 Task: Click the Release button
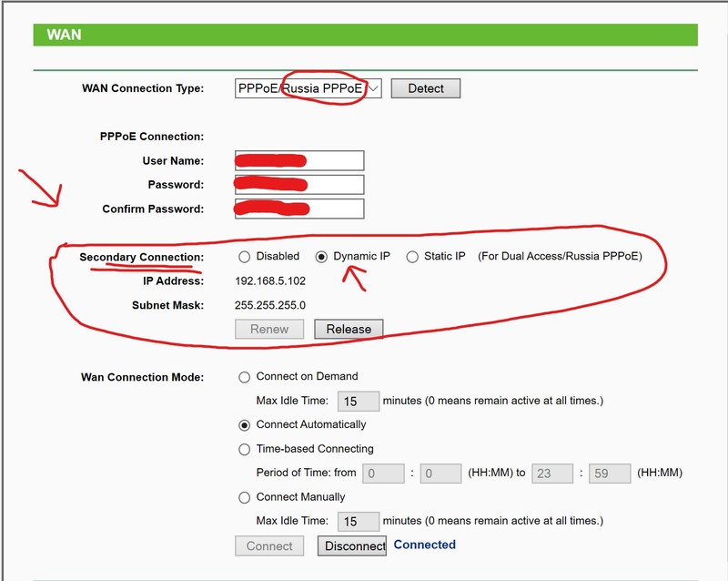349,328
